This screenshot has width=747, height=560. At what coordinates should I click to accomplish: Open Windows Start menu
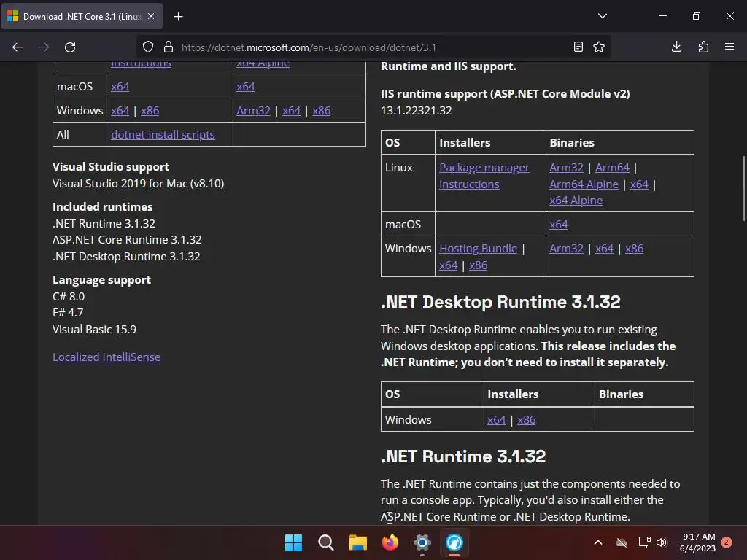pyautogui.click(x=293, y=542)
